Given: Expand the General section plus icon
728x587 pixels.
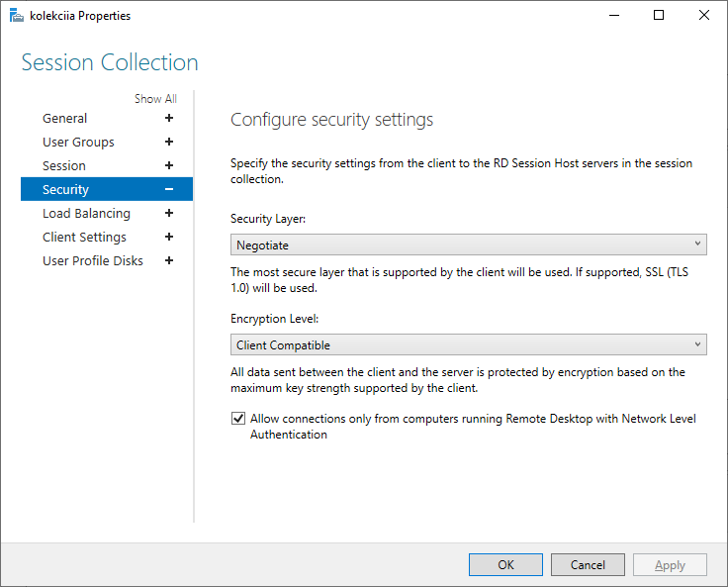Looking at the screenshot, I should point(169,119).
